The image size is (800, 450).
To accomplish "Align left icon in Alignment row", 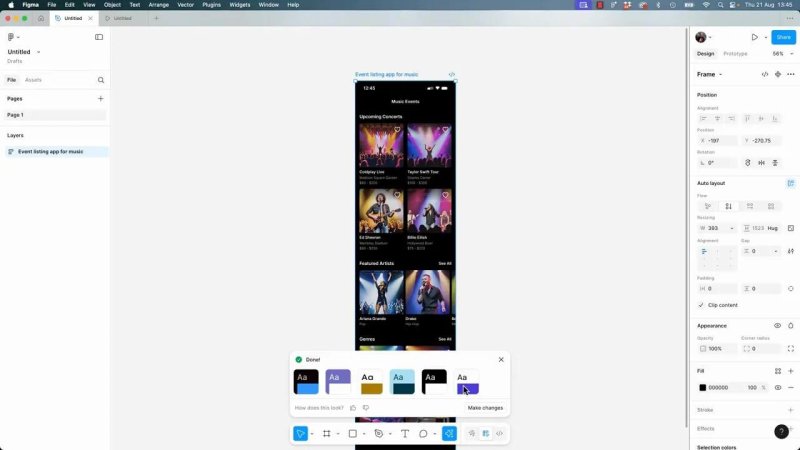I will [x=704, y=118].
